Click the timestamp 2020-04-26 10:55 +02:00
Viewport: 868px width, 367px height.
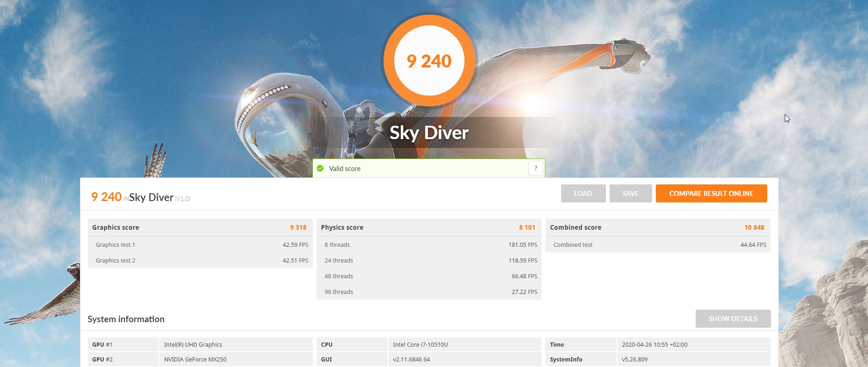[654, 344]
